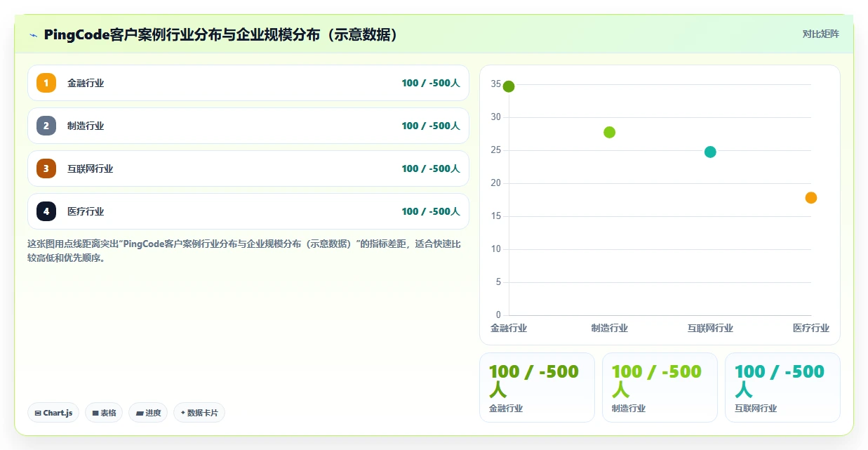Open the 制造行业 data card below the chart
This screenshot has width=868, height=450.
pyautogui.click(x=660, y=388)
